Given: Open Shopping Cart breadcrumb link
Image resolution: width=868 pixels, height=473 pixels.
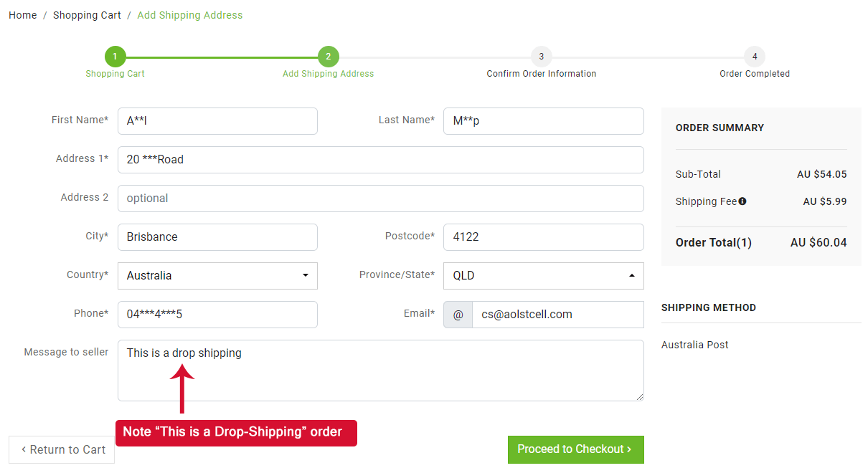Looking at the screenshot, I should [x=87, y=15].
